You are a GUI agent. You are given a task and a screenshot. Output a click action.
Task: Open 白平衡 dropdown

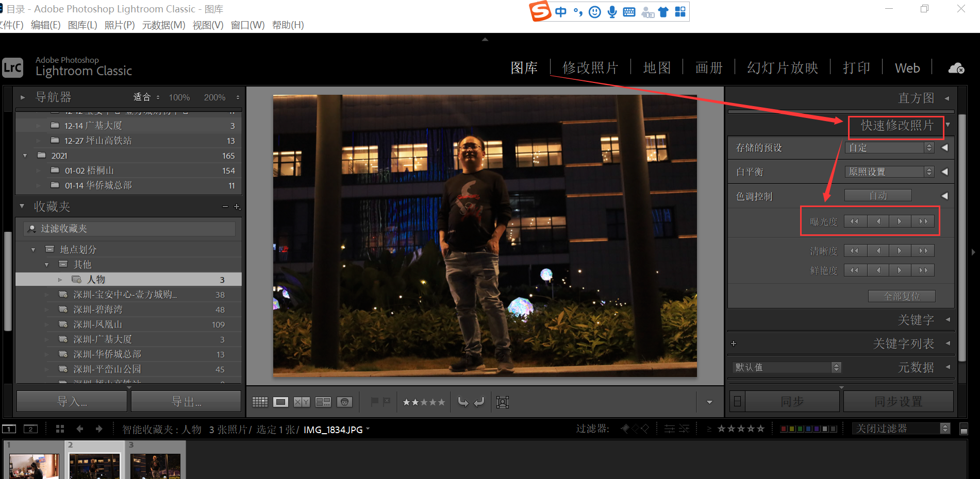pos(890,172)
